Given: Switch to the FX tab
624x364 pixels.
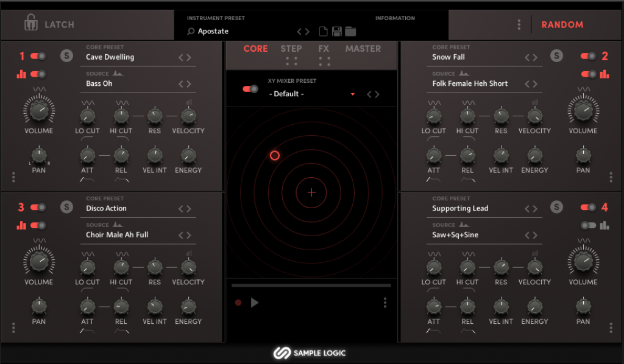Looking at the screenshot, I should tap(324, 49).
